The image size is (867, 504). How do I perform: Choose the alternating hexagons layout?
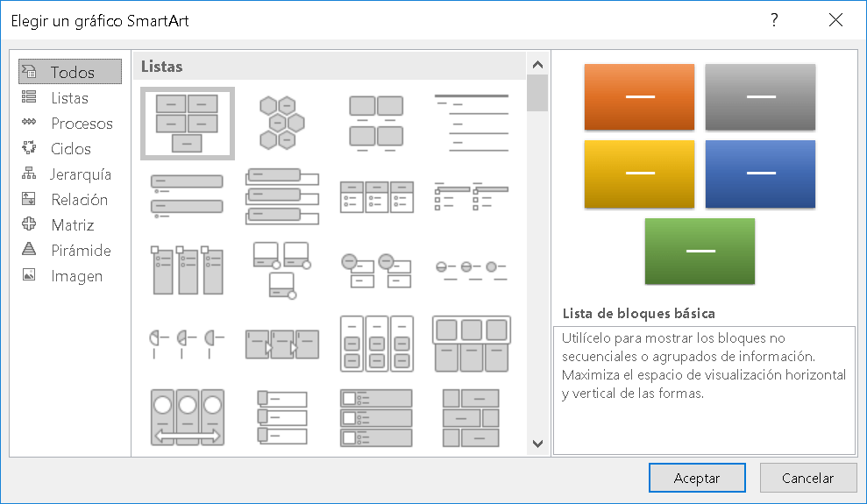tap(282, 124)
